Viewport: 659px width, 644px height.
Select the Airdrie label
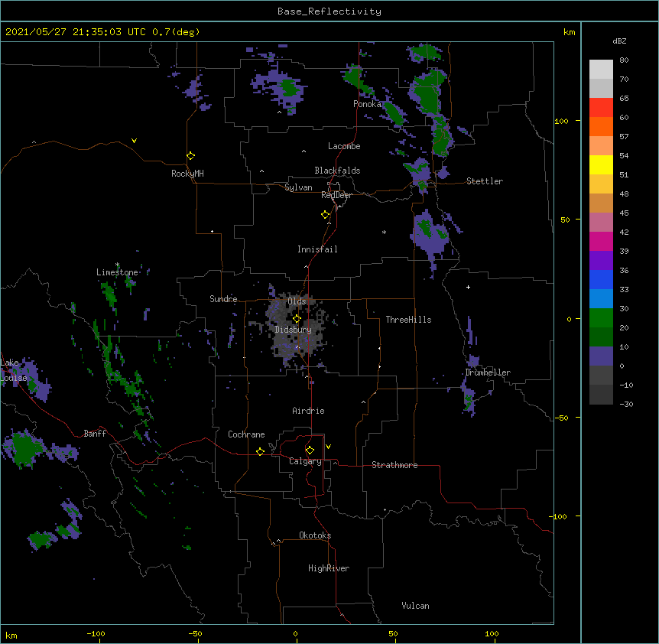tap(309, 411)
